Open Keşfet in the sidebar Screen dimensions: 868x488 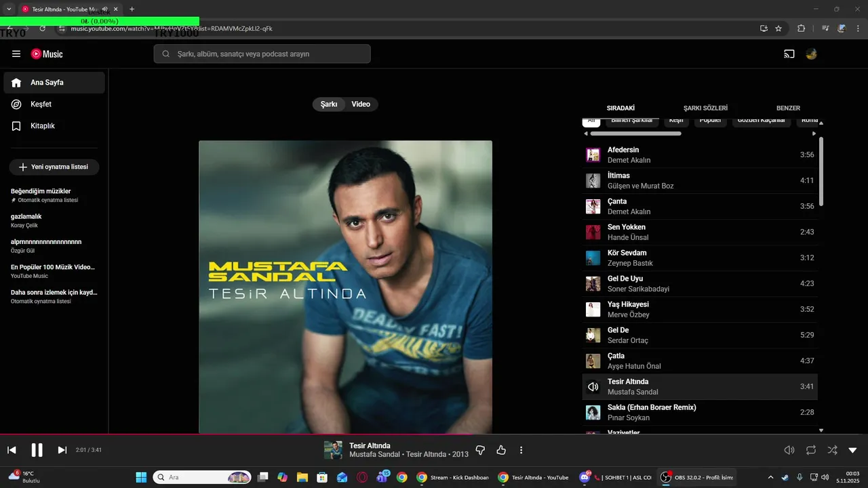[54, 104]
